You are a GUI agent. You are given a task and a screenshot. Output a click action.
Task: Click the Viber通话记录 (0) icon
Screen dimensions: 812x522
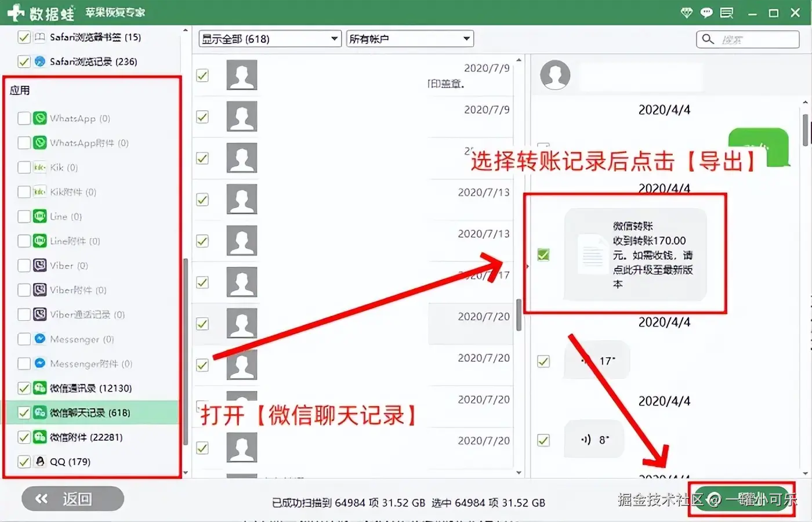[39, 314]
